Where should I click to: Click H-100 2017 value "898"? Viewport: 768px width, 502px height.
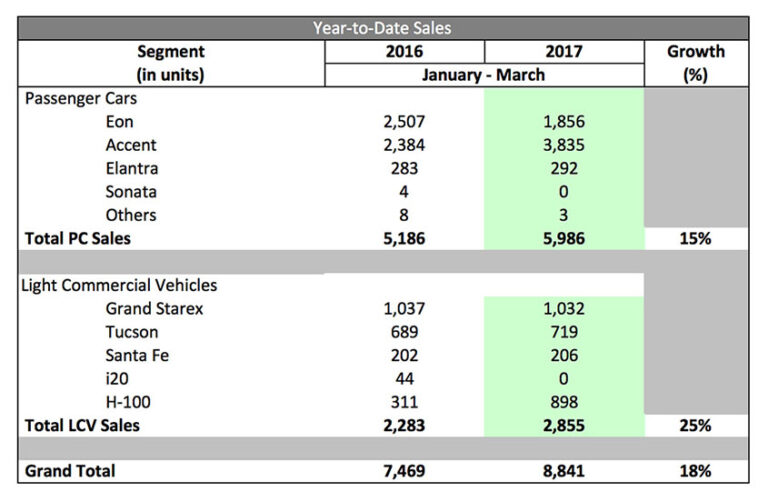(x=564, y=402)
